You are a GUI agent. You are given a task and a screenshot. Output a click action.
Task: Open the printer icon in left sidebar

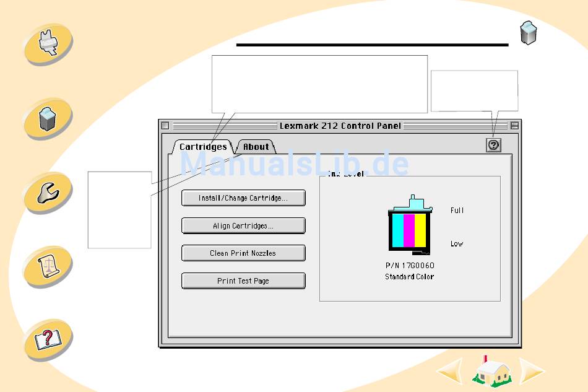[x=48, y=44]
